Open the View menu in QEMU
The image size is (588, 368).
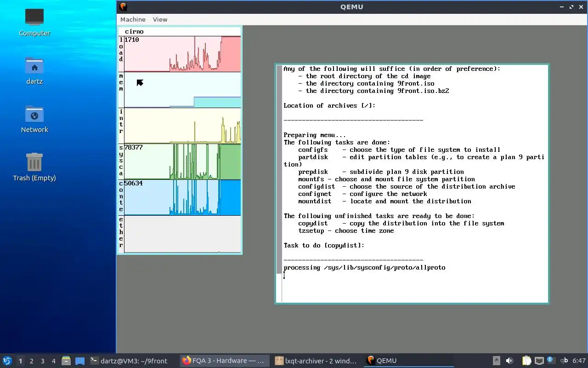pos(160,19)
